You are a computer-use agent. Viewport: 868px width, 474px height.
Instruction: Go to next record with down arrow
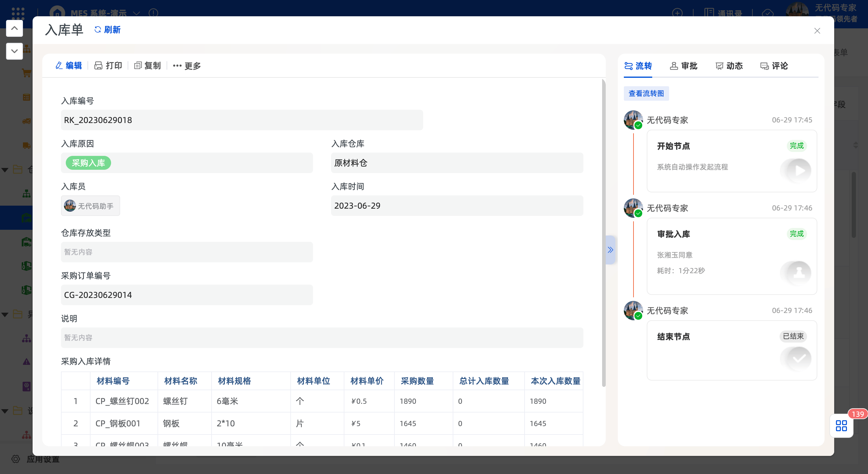point(14,51)
